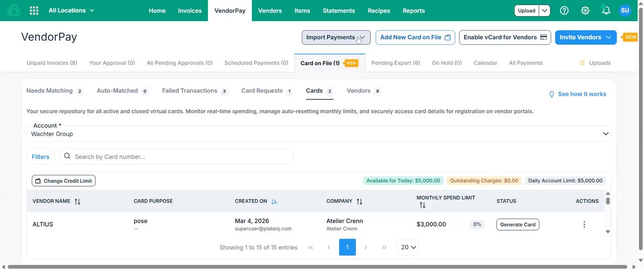The height and width of the screenshot is (270, 644).
Task: Open ALTIUS row actions kebab menu
Action: coord(584,224)
